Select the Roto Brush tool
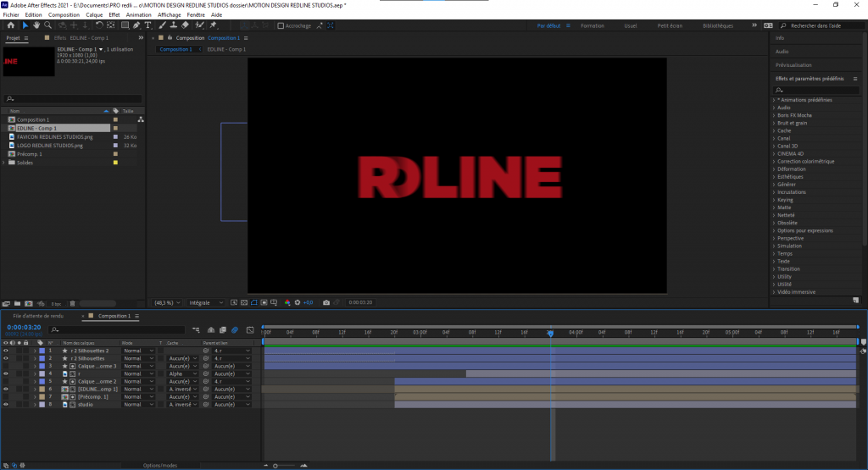This screenshot has width=868, height=470. pos(199,25)
